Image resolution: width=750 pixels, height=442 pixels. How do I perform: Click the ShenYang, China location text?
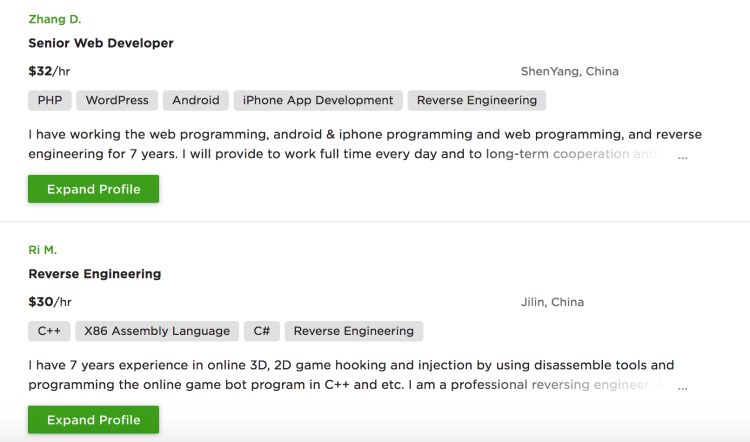tap(570, 72)
